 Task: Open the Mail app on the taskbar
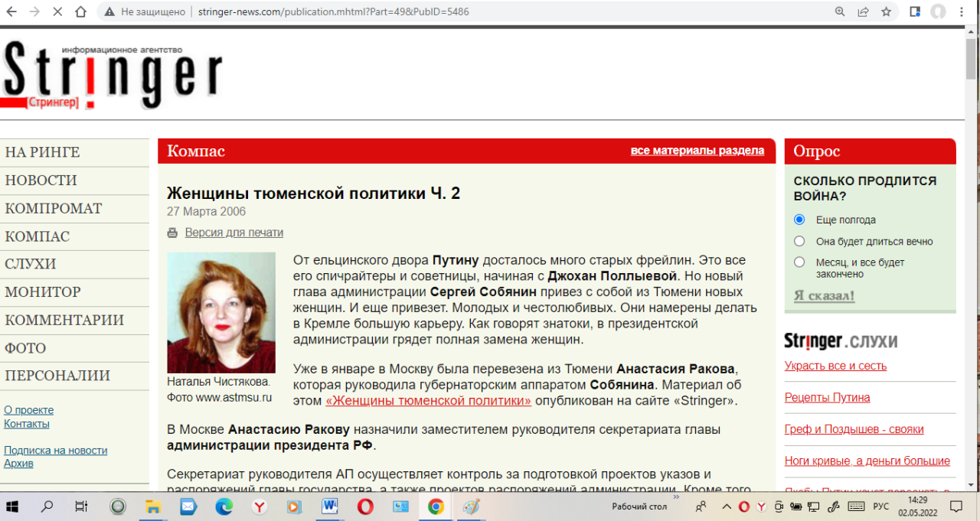188,506
